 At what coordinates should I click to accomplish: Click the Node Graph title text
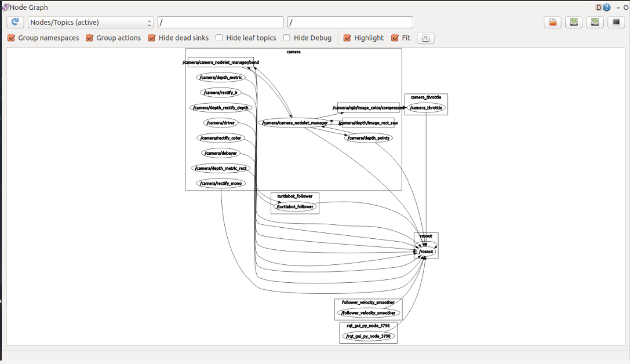[x=28, y=7]
